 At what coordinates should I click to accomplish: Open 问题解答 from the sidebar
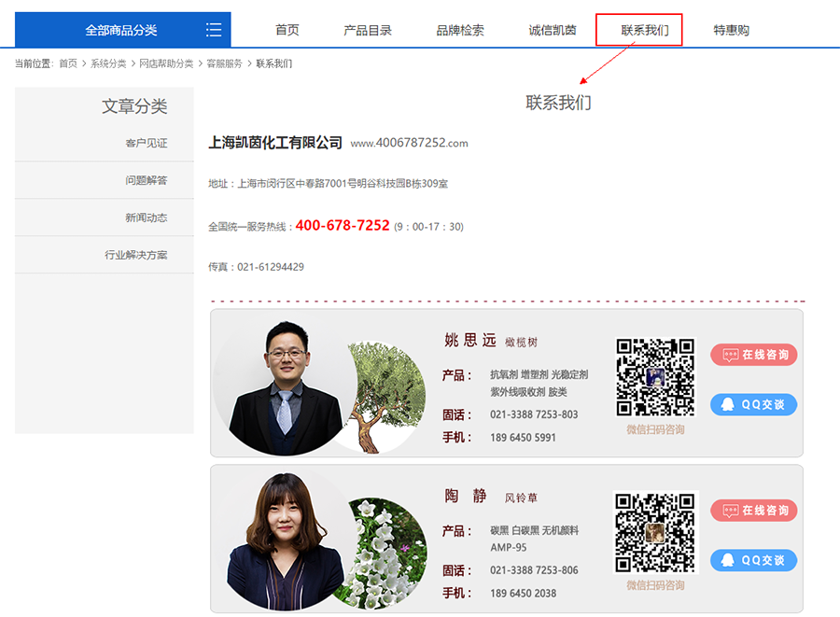[147, 180]
